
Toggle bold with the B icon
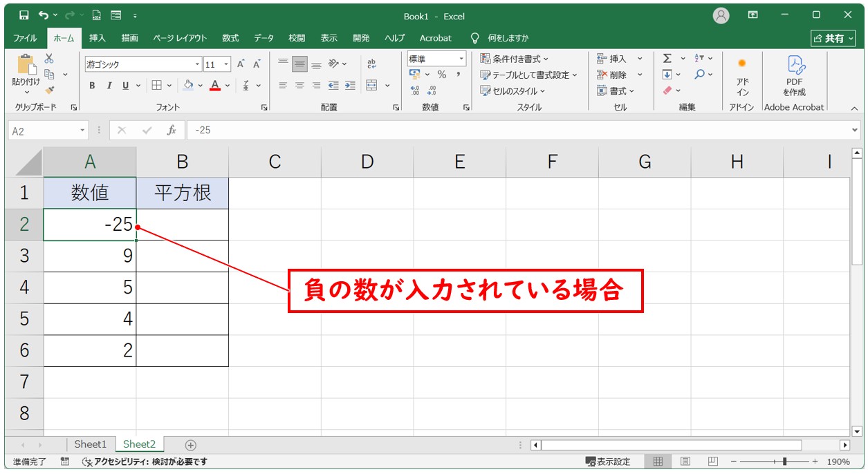[x=91, y=86]
